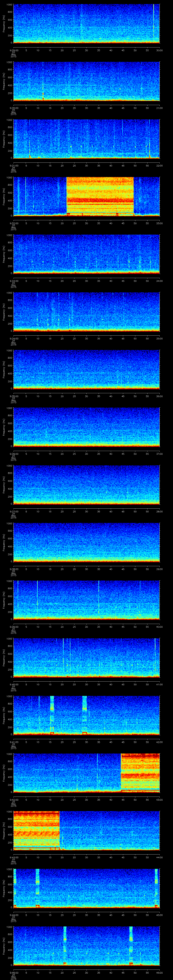Image resolution: width=173 pixels, height=980 pixels.
Task: Click the "40:00" end time label
Action: (x=160, y=627)
